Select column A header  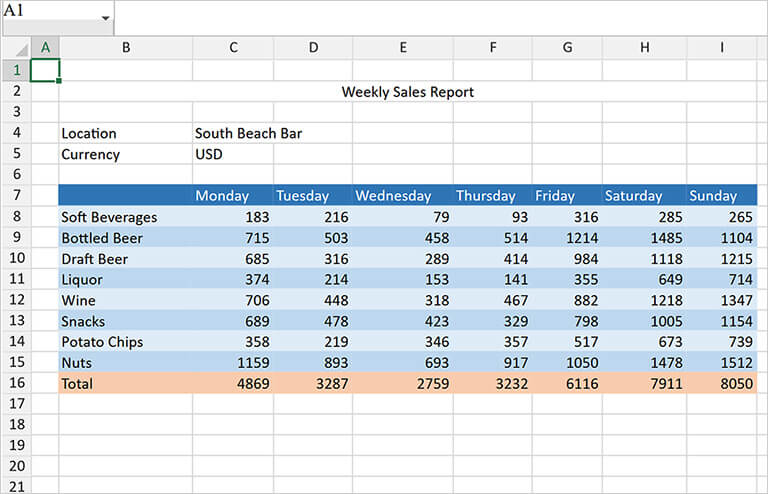45,48
